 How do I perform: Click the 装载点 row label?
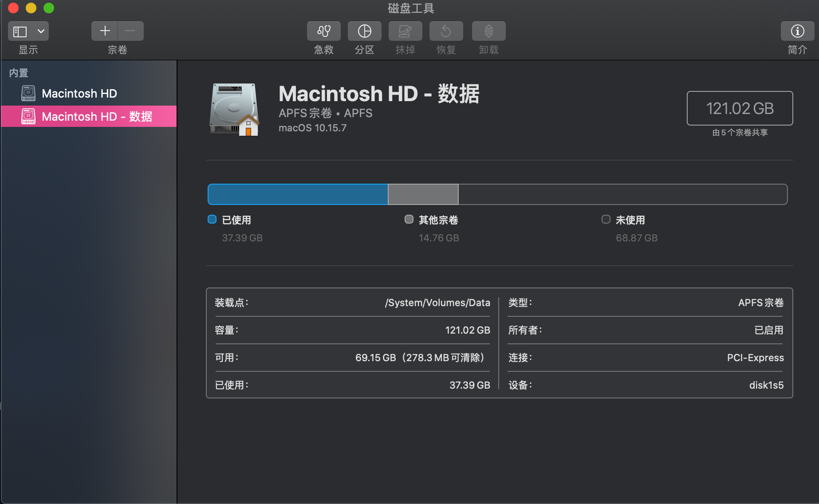(232, 303)
